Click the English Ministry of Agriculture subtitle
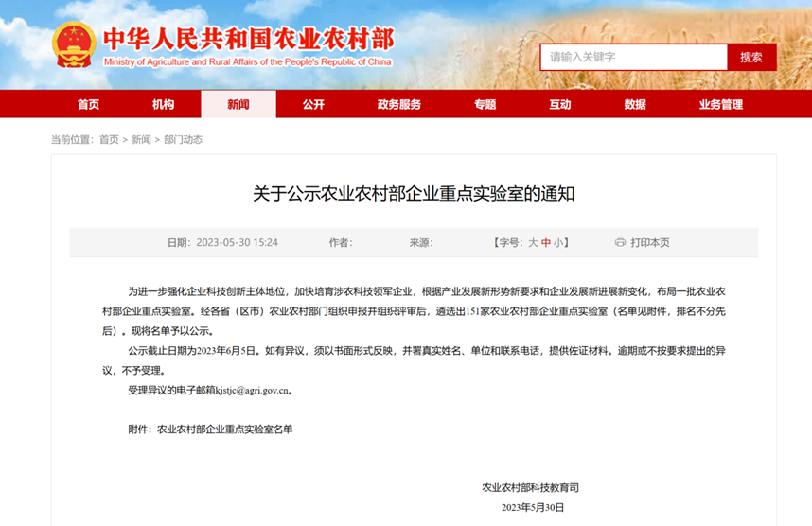 pos(248,62)
